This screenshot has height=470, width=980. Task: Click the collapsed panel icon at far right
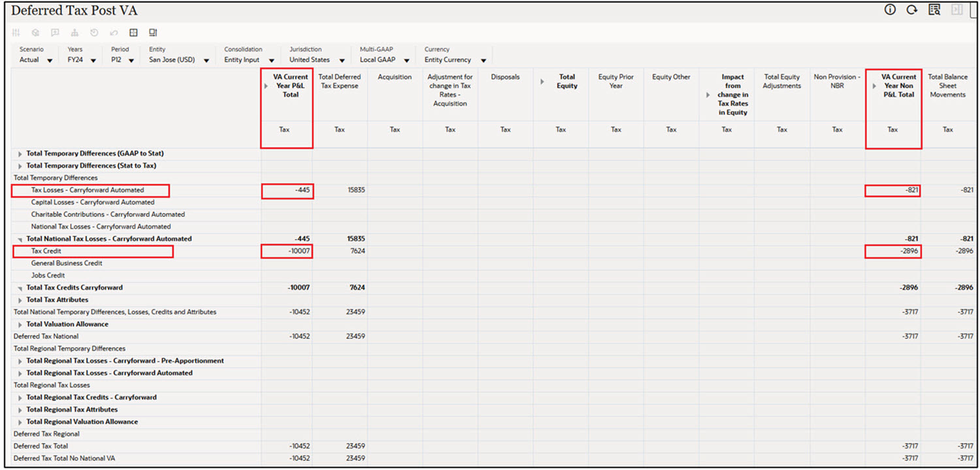(x=957, y=10)
